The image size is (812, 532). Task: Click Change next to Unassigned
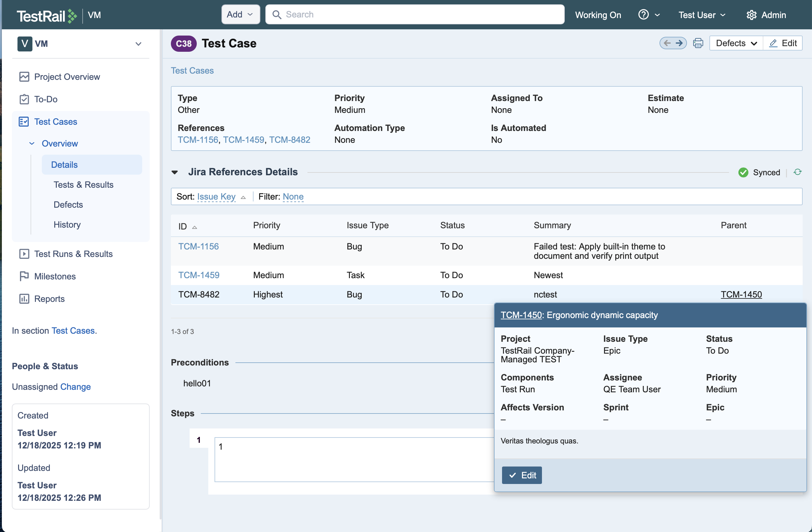75,387
